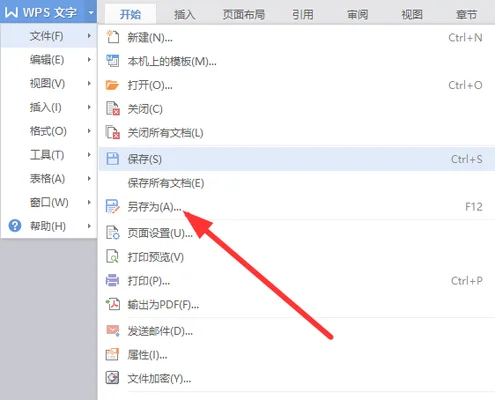Screen dimensions: 495x400
Task: Choose 发送邮件(D)... menu entry
Action: click(297, 331)
